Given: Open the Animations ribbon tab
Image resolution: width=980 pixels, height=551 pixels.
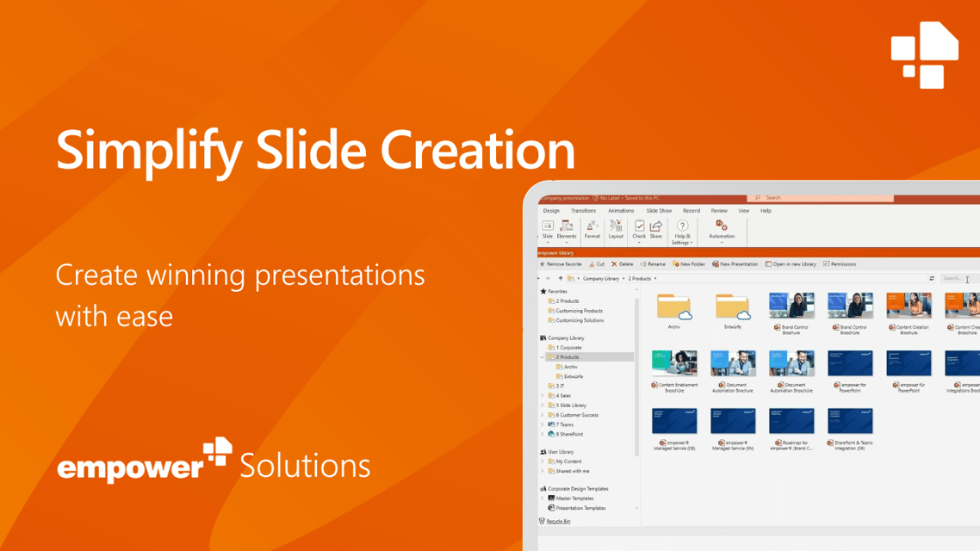Looking at the screenshot, I should [621, 211].
